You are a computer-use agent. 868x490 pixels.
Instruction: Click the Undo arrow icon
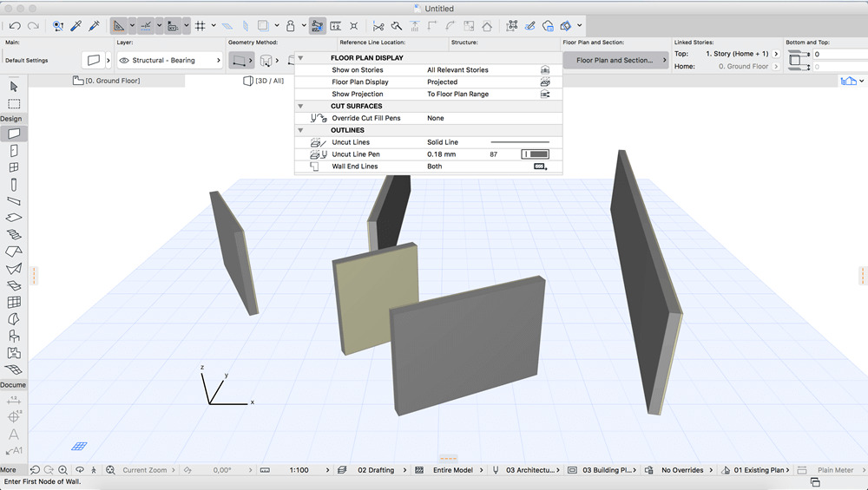point(15,26)
